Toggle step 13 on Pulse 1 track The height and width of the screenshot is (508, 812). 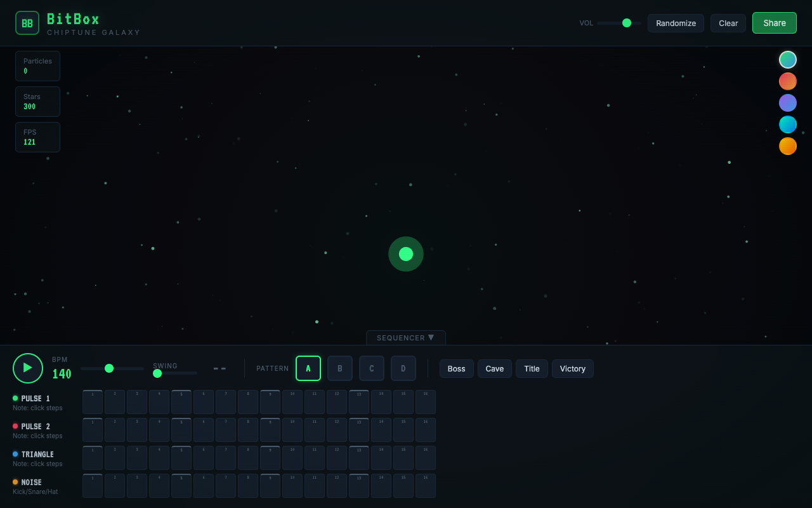coord(359,402)
